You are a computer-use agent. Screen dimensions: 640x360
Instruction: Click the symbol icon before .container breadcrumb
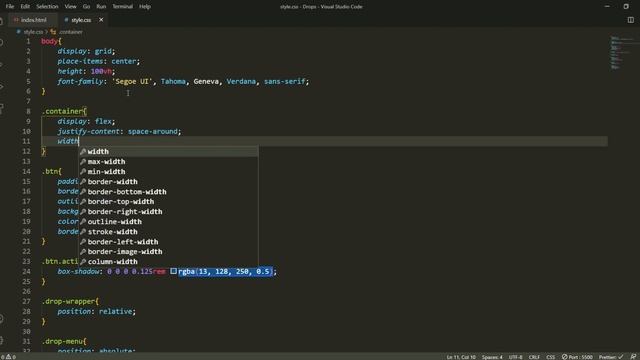53,32
